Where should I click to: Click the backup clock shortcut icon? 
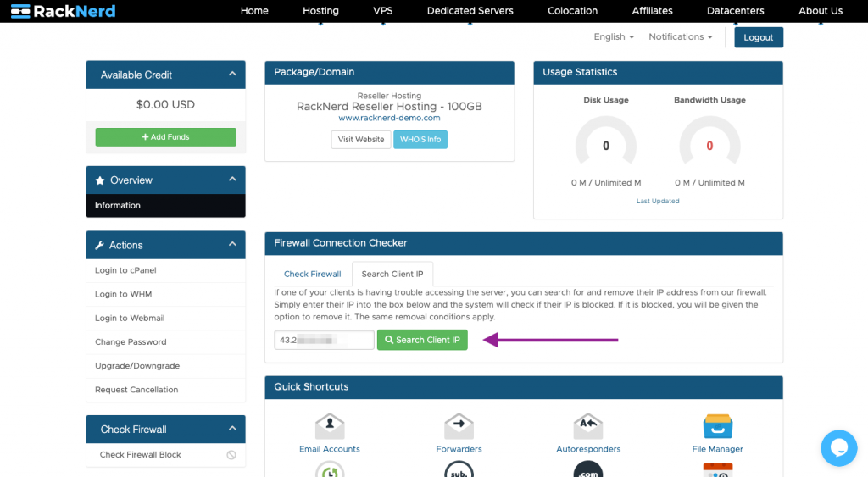click(x=330, y=469)
